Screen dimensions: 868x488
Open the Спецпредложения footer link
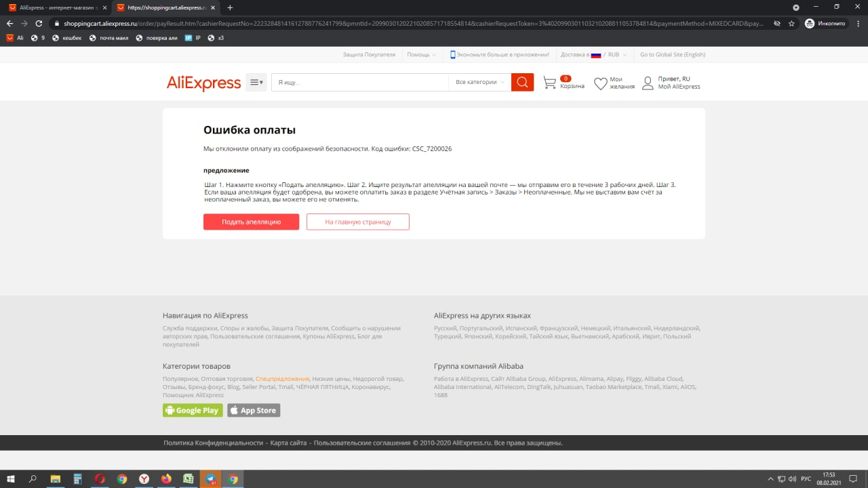[282, 379]
